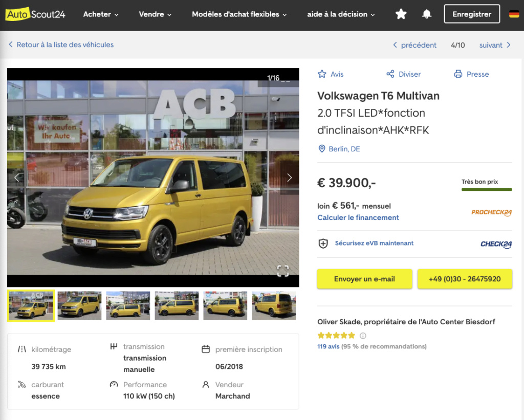Select fifth van thumbnail

click(x=225, y=306)
